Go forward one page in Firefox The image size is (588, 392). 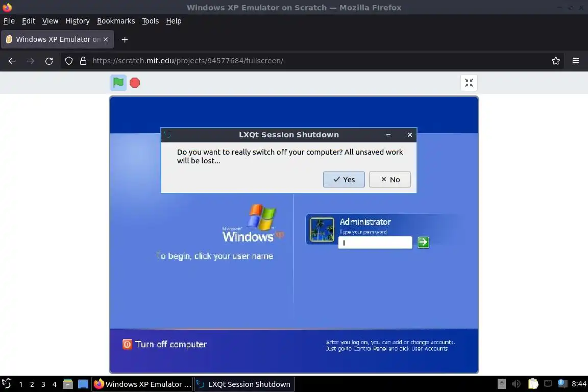[31, 61]
